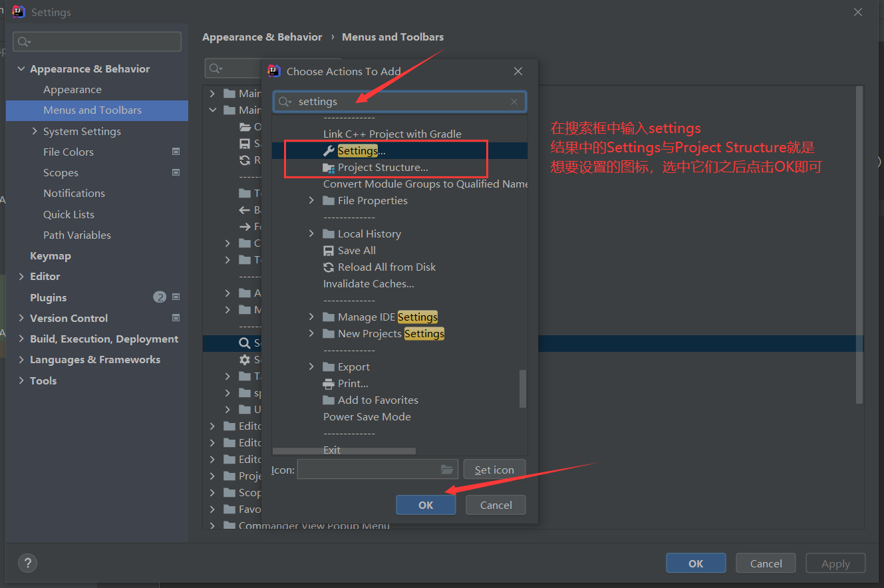Open the Keymap settings page
The image size is (884, 588).
(x=51, y=255)
